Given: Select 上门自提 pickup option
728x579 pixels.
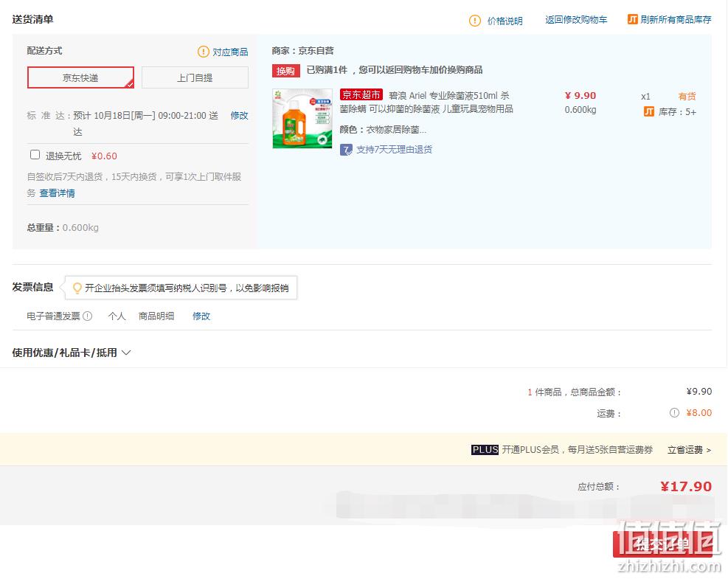Looking at the screenshot, I should click(x=195, y=77).
